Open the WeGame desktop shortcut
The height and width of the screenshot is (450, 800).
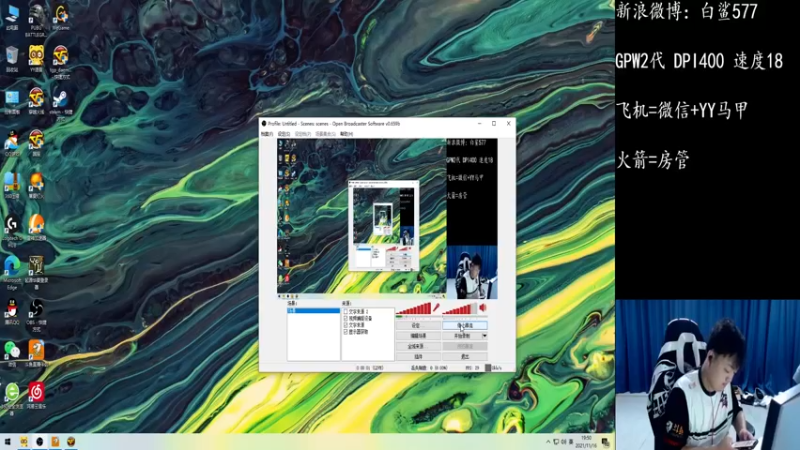61,17
